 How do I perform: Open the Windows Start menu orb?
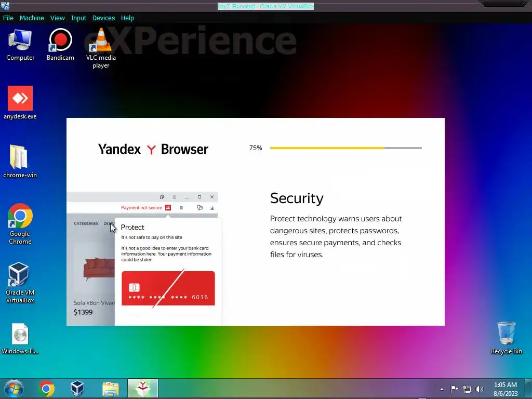point(14,389)
